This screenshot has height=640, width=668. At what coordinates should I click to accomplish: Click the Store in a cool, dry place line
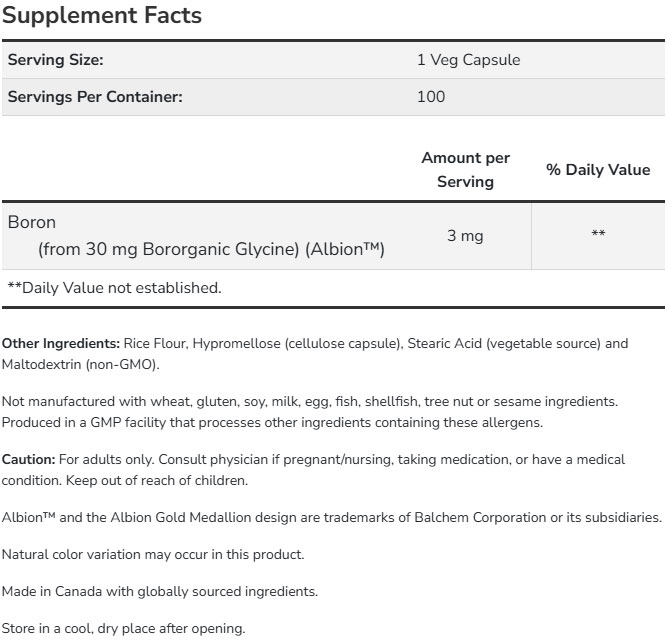[123, 629]
